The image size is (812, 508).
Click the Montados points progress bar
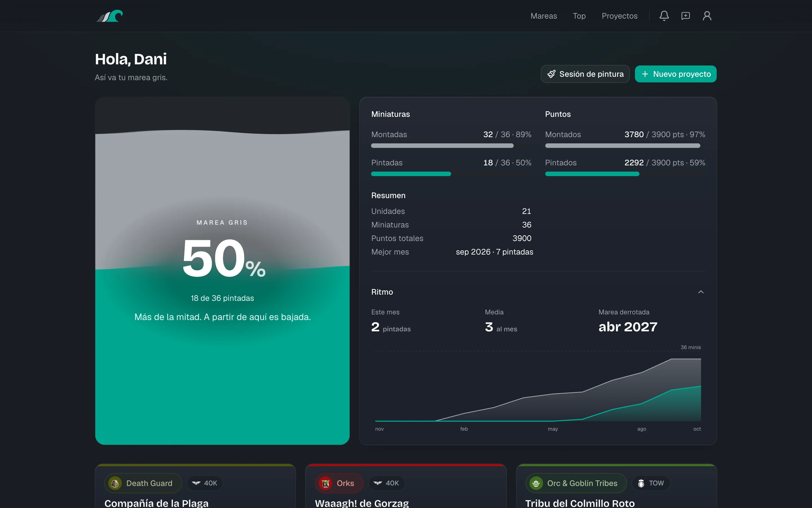(x=625, y=146)
